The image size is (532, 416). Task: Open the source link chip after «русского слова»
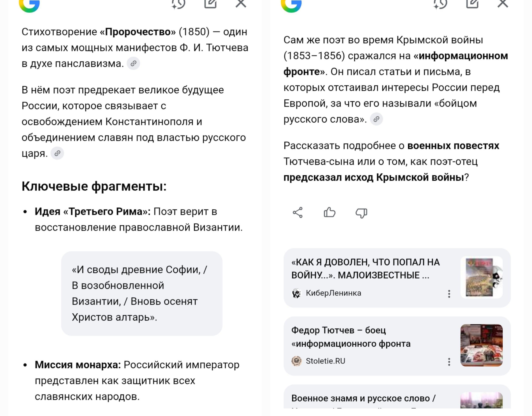tap(376, 119)
